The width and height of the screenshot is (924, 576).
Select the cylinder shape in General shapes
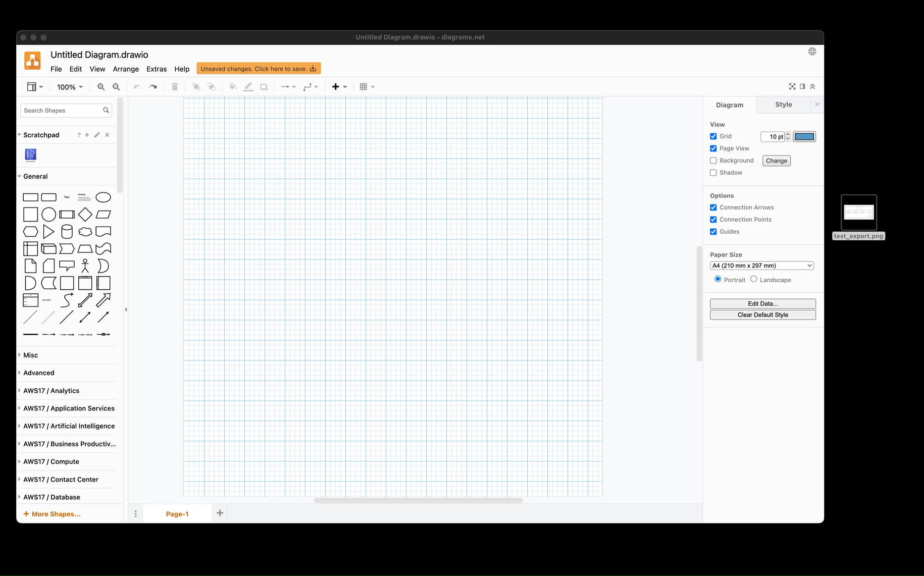67,231
